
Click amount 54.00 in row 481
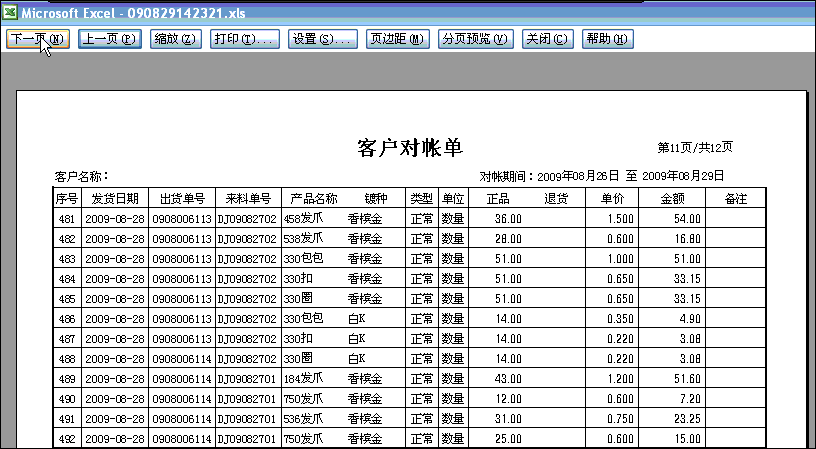point(687,219)
